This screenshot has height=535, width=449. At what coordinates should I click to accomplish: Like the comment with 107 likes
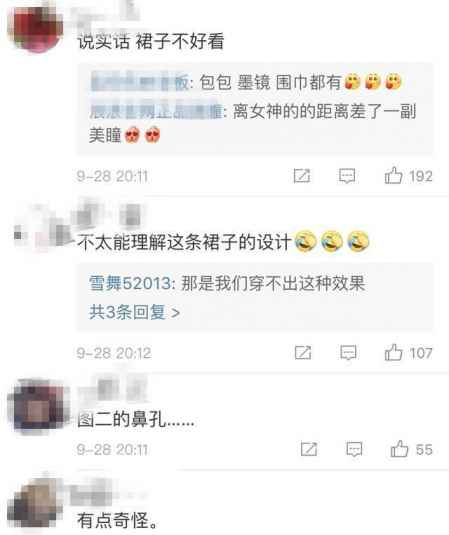pyautogui.click(x=394, y=352)
